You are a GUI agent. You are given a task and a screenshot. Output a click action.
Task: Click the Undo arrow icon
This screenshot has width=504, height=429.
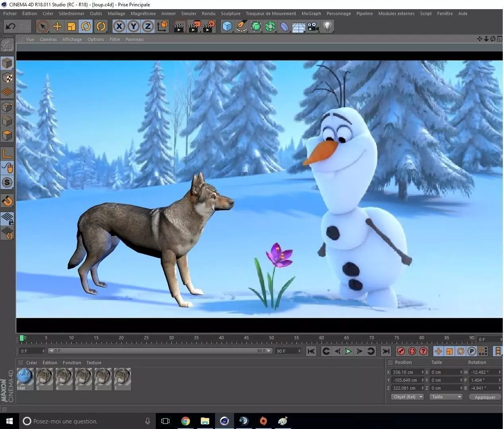pyautogui.click(x=11, y=27)
